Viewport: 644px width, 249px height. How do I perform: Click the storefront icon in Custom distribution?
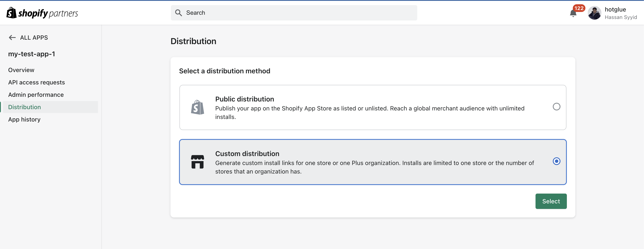pos(198,162)
